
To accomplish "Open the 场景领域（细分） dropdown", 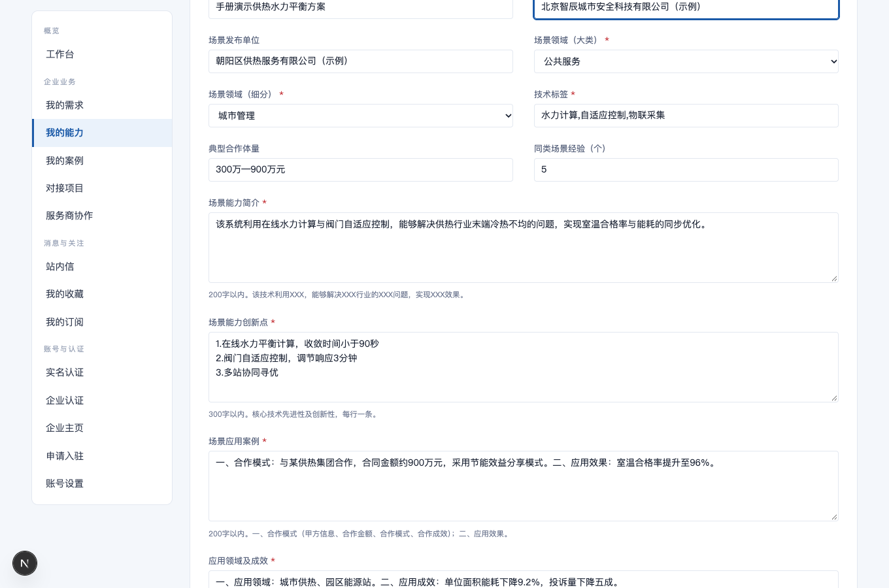I will point(361,116).
